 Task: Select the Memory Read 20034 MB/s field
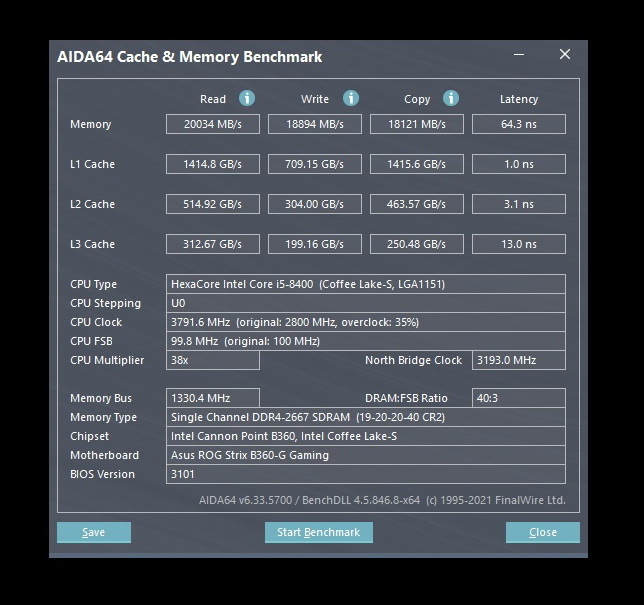tap(212, 124)
